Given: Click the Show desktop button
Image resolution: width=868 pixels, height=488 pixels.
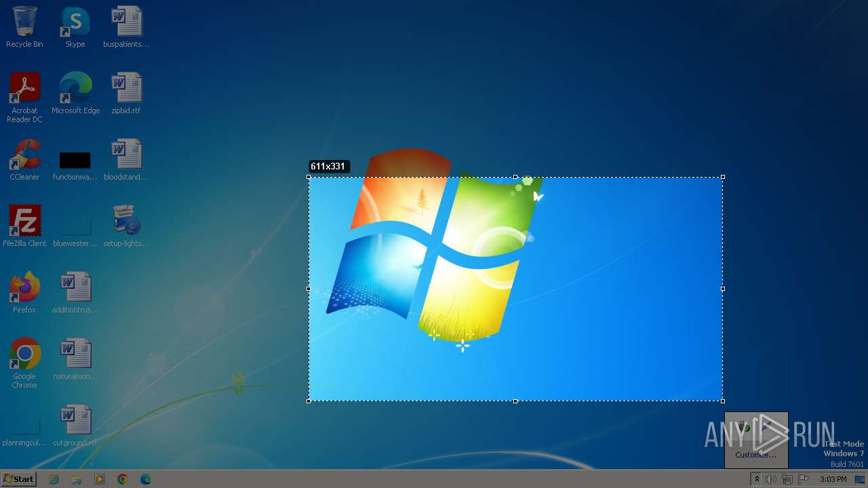Looking at the screenshot, I should (x=860, y=479).
